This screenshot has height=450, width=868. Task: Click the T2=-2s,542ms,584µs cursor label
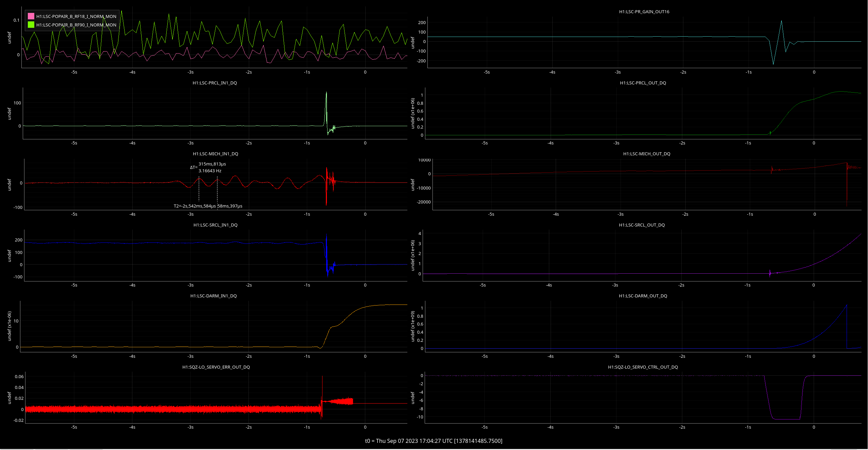click(x=195, y=206)
